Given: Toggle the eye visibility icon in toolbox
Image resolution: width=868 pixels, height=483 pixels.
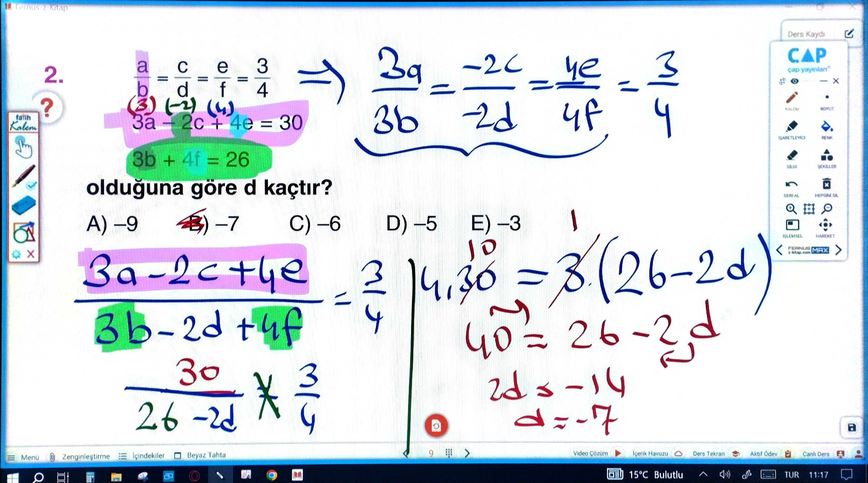Looking at the screenshot, I should point(794,81).
